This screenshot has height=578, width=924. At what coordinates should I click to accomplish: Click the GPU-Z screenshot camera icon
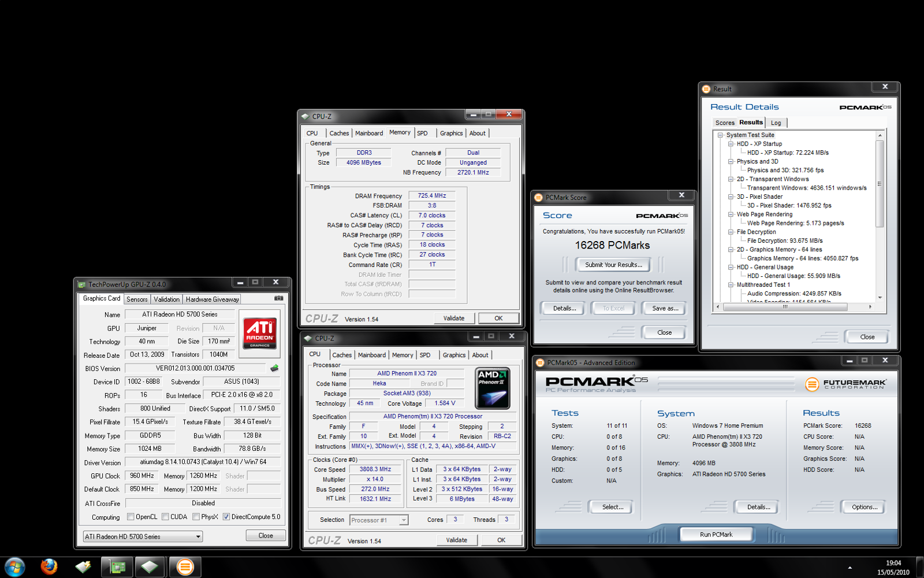tap(278, 298)
